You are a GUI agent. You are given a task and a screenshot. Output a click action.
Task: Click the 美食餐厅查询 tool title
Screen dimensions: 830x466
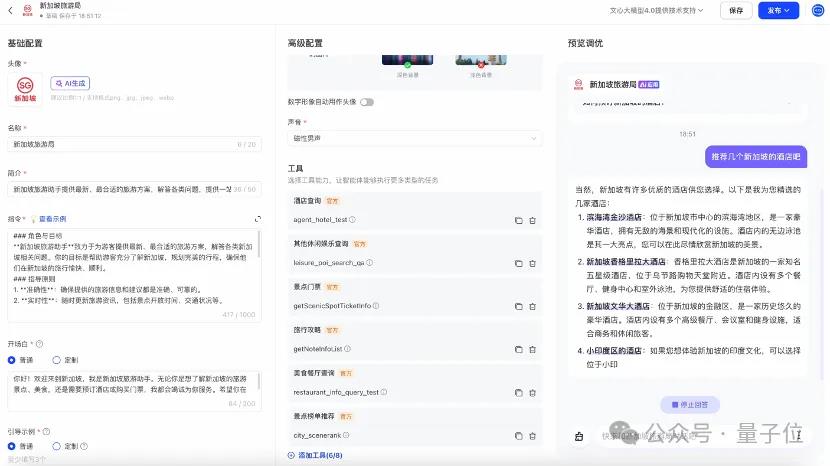coord(314,373)
